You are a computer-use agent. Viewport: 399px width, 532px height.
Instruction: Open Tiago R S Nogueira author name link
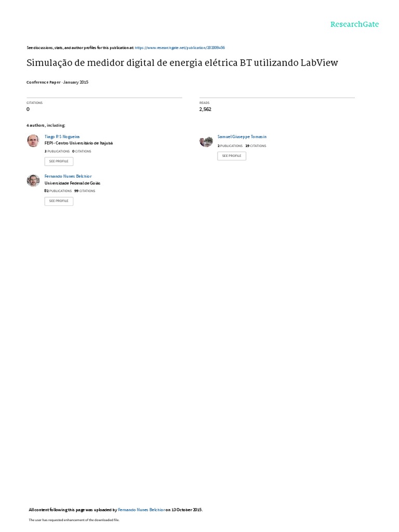[62, 137]
